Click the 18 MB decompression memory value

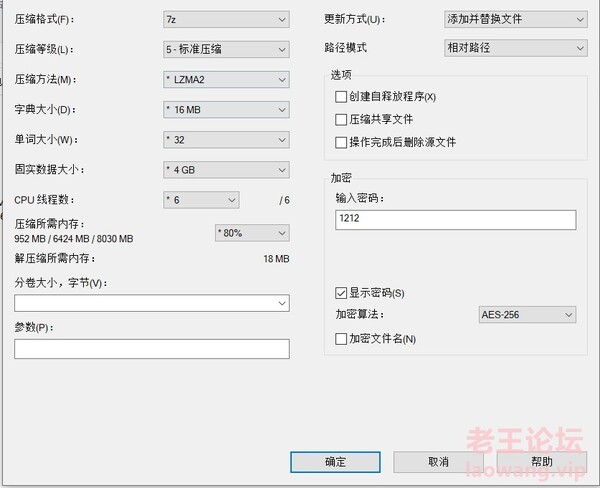click(276, 259)
